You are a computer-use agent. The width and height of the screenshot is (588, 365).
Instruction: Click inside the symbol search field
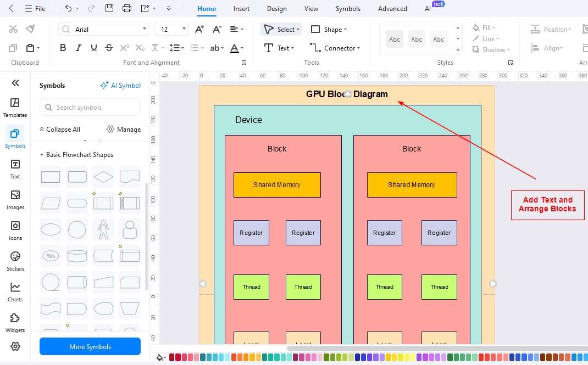click(x=90, y=107)
